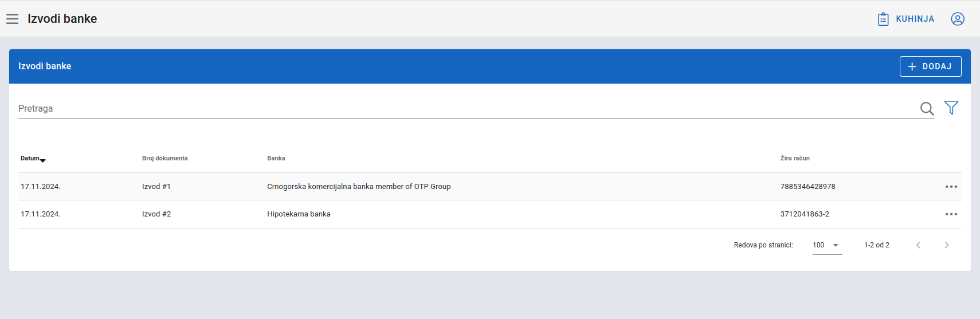Image resolution: width=980 pixels, height=319 pixels.
Task: Click the DODAJ add button
Action: [930, 66]
